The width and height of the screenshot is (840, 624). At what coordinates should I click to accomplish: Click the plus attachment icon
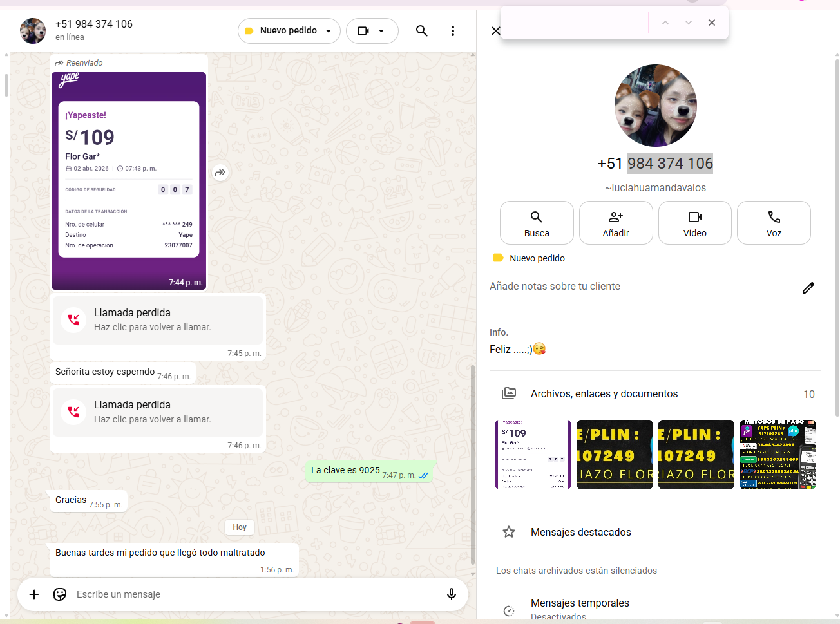tap(34, 594)
